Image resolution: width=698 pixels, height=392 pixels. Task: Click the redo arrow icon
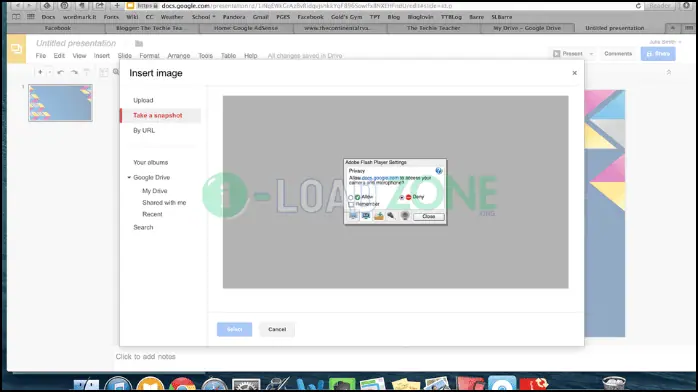[x=74, y=72]
